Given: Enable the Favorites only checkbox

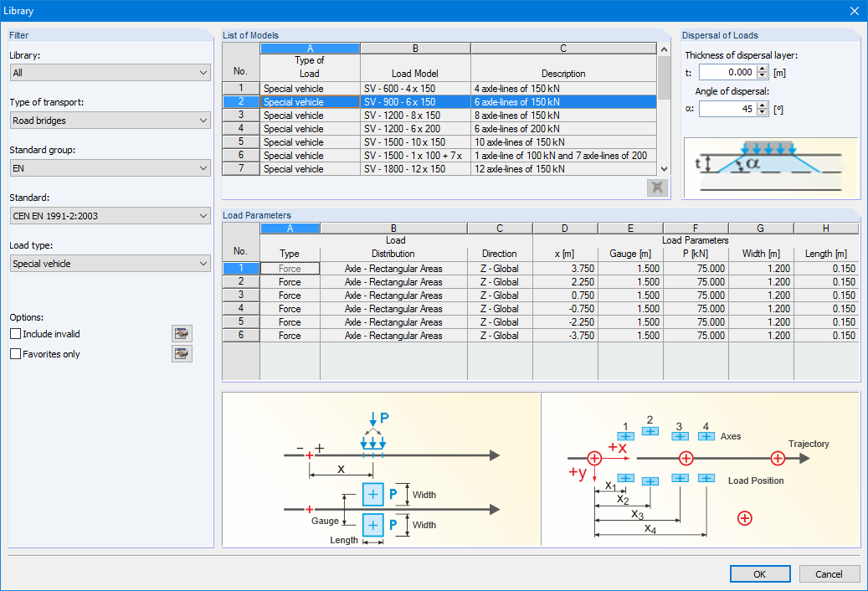Looking at the screenshot, I should click(x=13, y=353).
